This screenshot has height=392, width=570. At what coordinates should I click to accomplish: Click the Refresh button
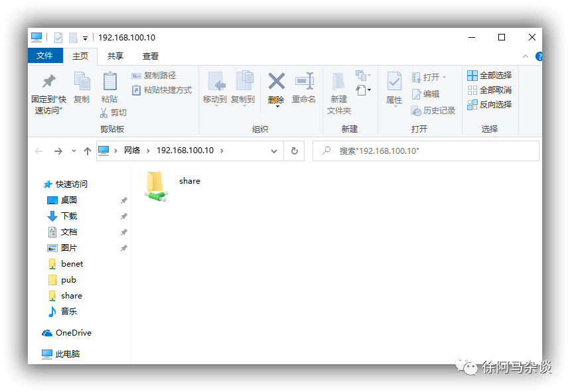tap(295, 151)
